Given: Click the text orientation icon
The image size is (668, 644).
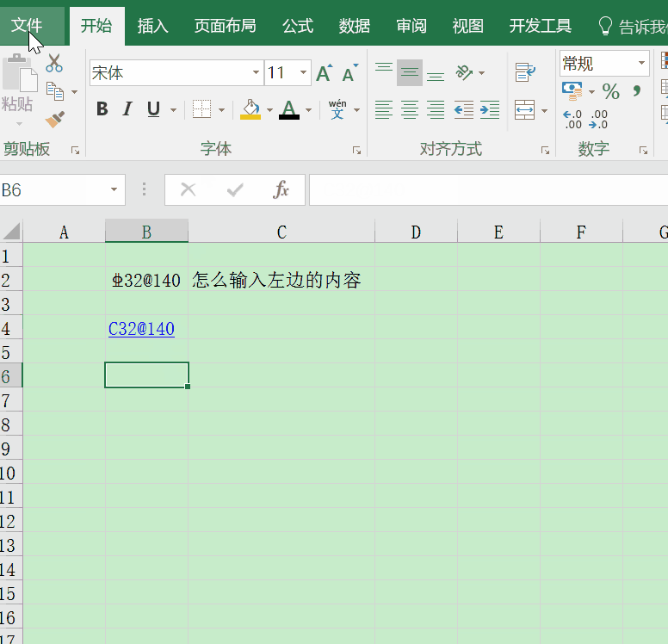Looking at the screenshot, I should [464, 73].
